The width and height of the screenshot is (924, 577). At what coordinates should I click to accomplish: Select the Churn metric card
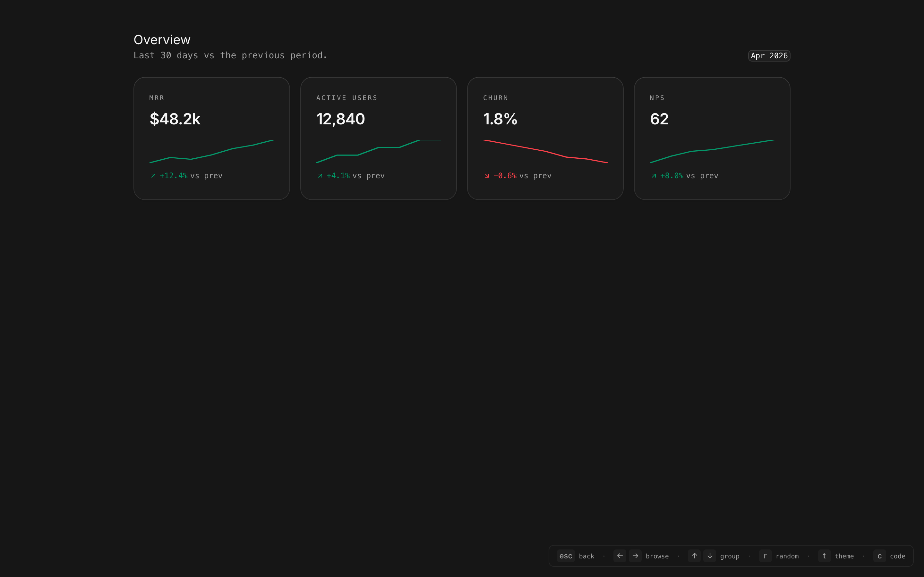tap(545, 138)
